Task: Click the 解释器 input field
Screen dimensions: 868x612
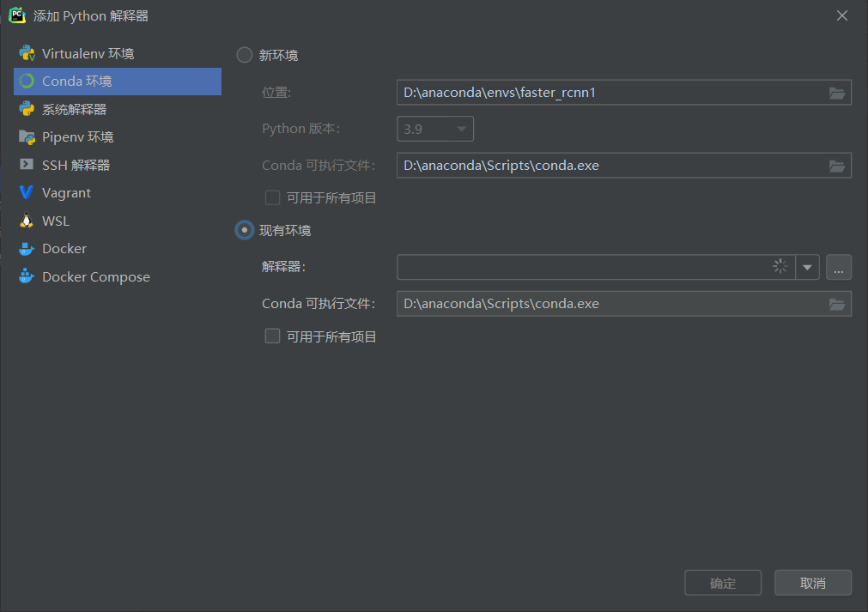Action: pyautogui.click(x=575, y=267)
